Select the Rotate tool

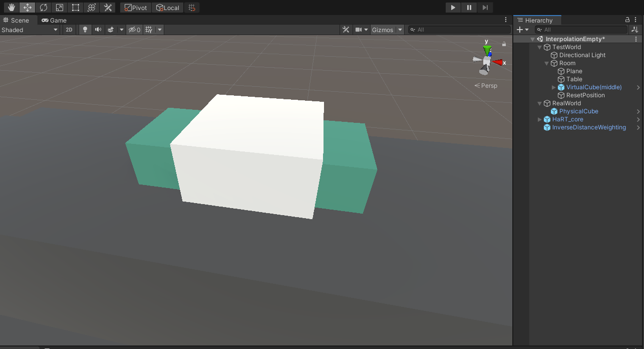tap(44, 8)
